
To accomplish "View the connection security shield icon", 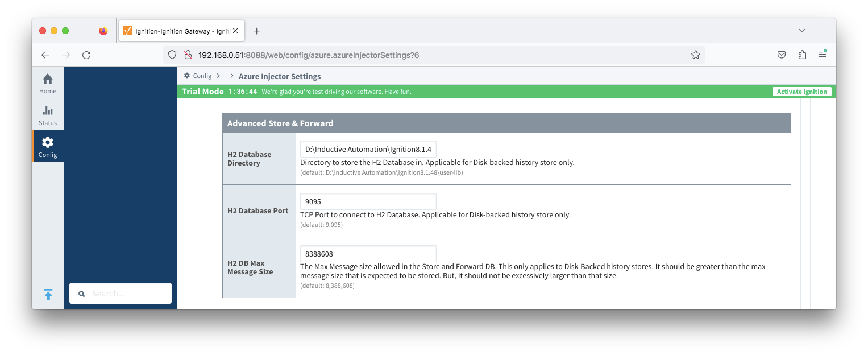I will 172,55.
